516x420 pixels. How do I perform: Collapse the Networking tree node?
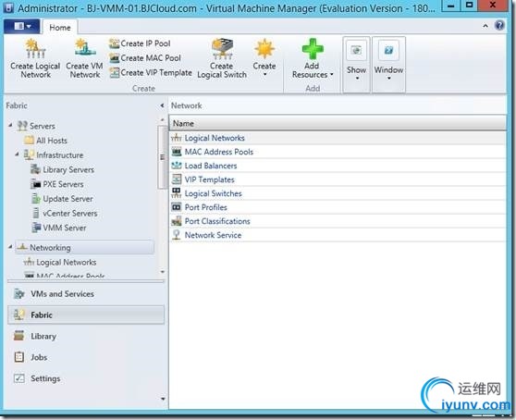click(x=10, y=246)
